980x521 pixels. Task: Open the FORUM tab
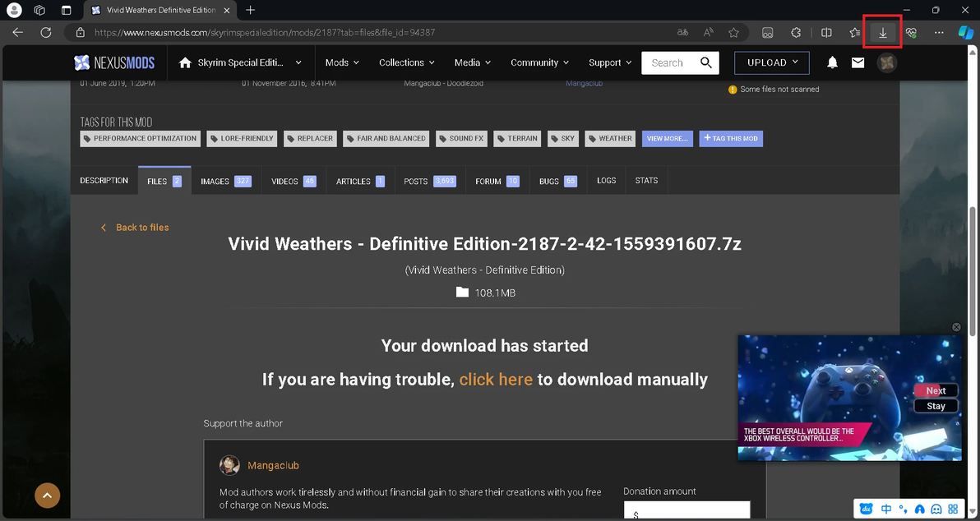497,181
